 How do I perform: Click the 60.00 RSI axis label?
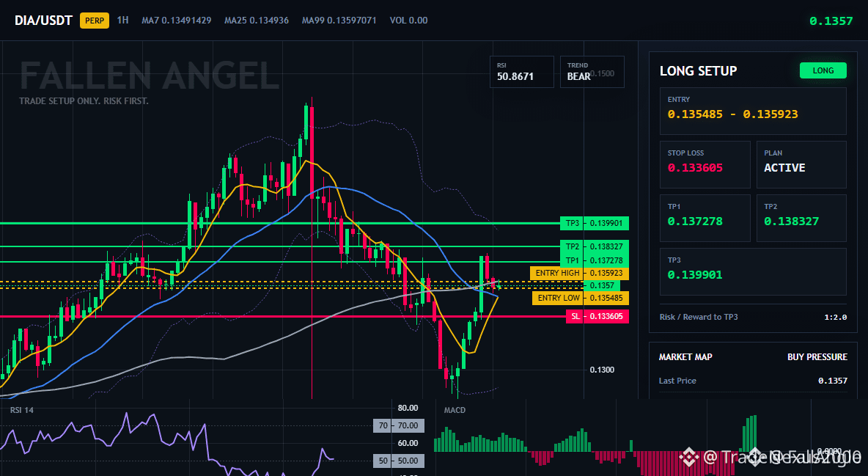(408, 443)
